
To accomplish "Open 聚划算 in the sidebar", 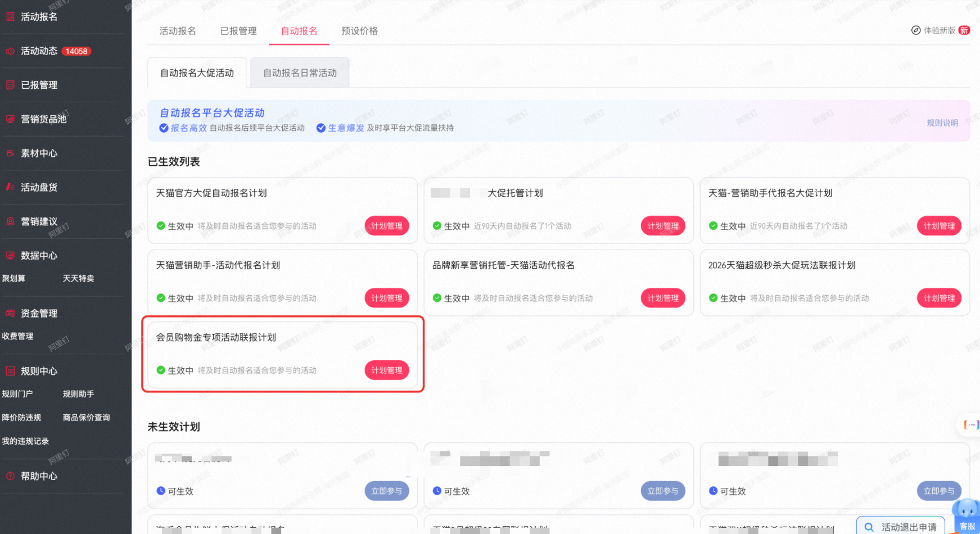I will [x=13, y=278].
